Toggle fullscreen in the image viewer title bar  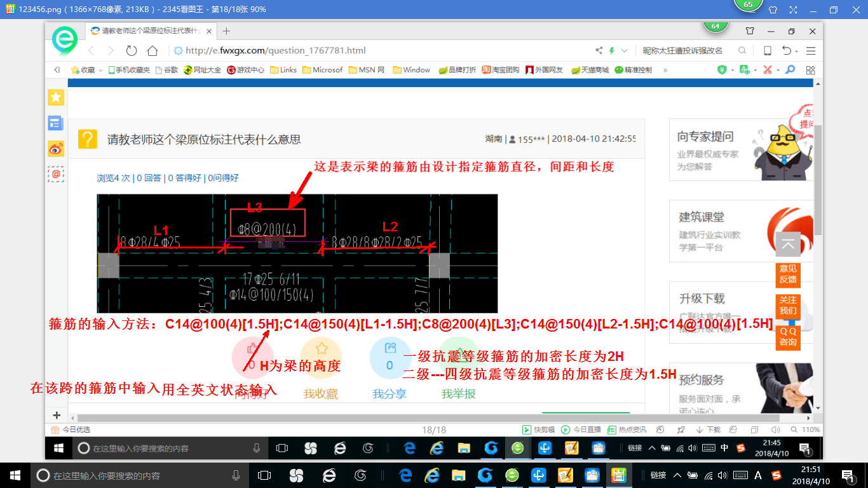793,10
